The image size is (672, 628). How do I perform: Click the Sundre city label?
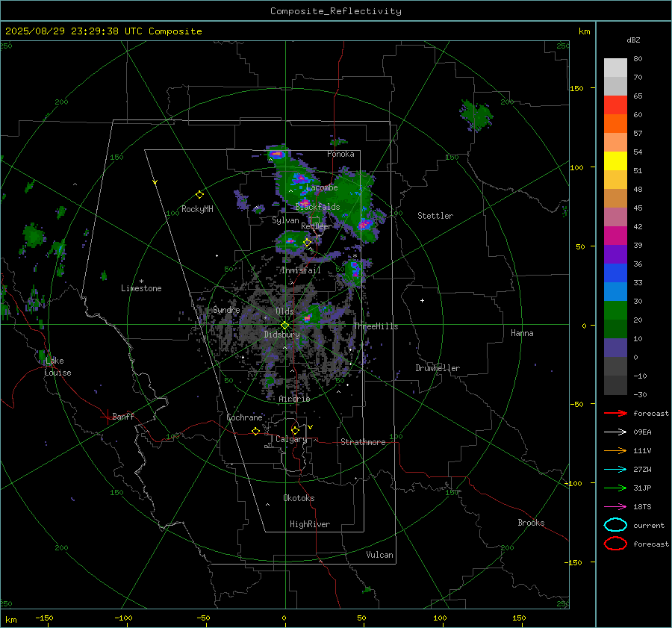(x=226, y=310)
